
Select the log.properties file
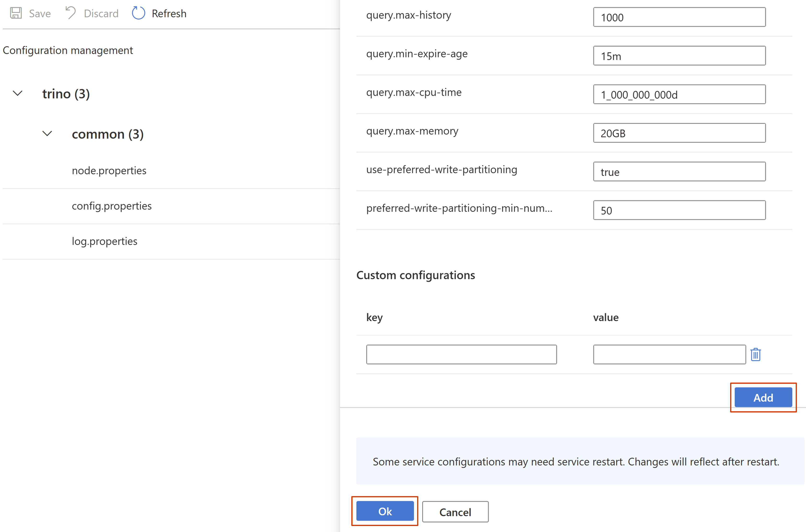104,241
